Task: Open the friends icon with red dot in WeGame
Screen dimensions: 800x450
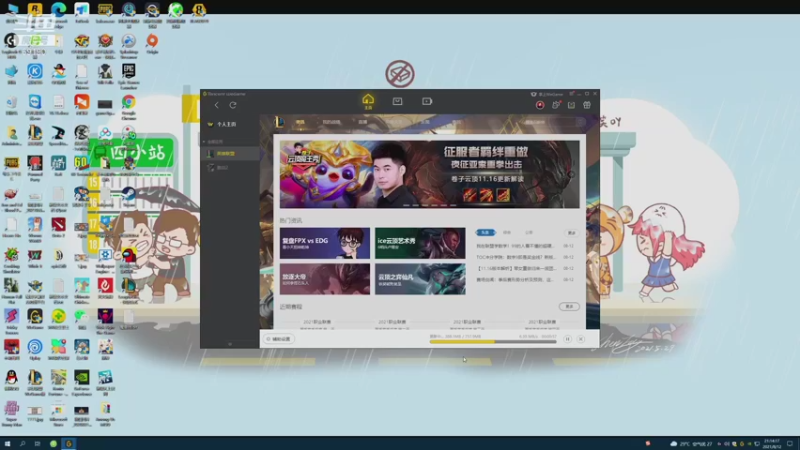Action: pyautogui.click(x=556, y=105)
